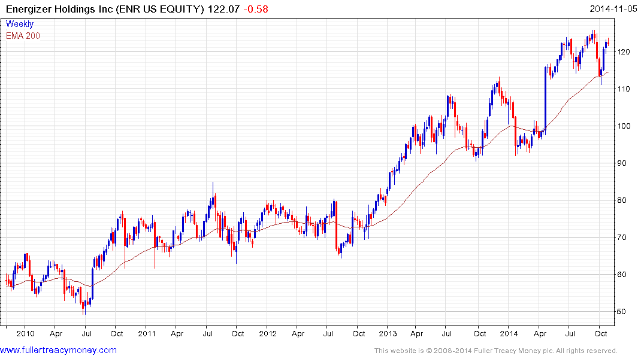Click the chart date 2014-11-05

[x=613, y=8]
